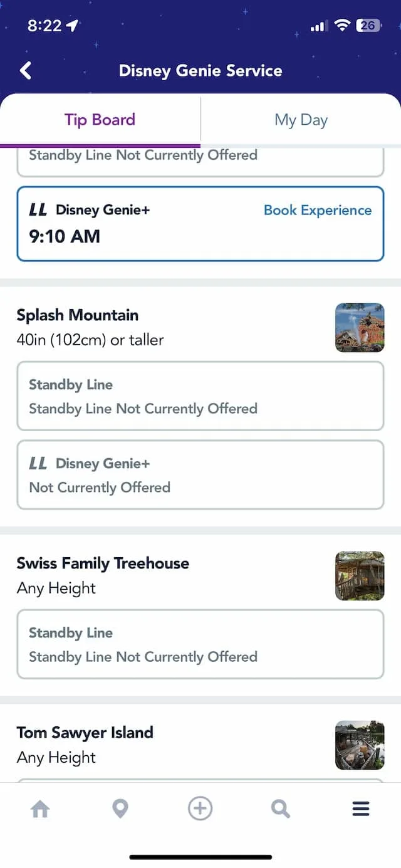The width and height of the screenshot is (401, 868).
Task: Open the Splash Mountain thumbnail image
Action: click(360, 328)
